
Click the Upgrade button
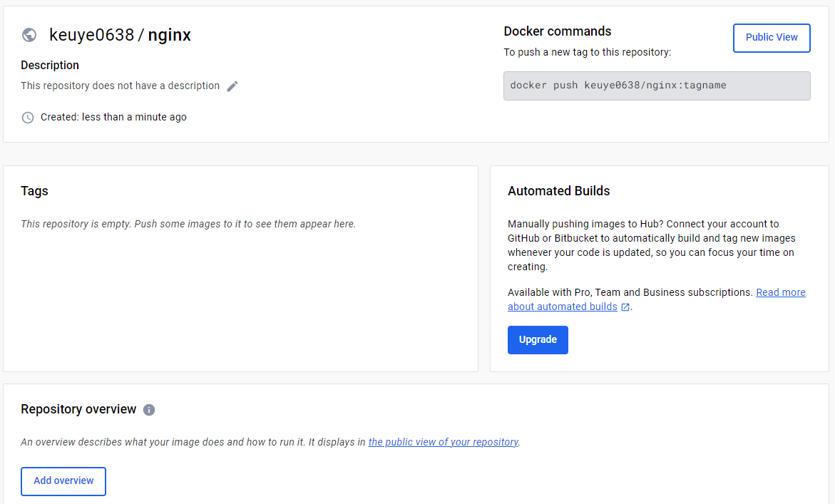coord(538,340)
